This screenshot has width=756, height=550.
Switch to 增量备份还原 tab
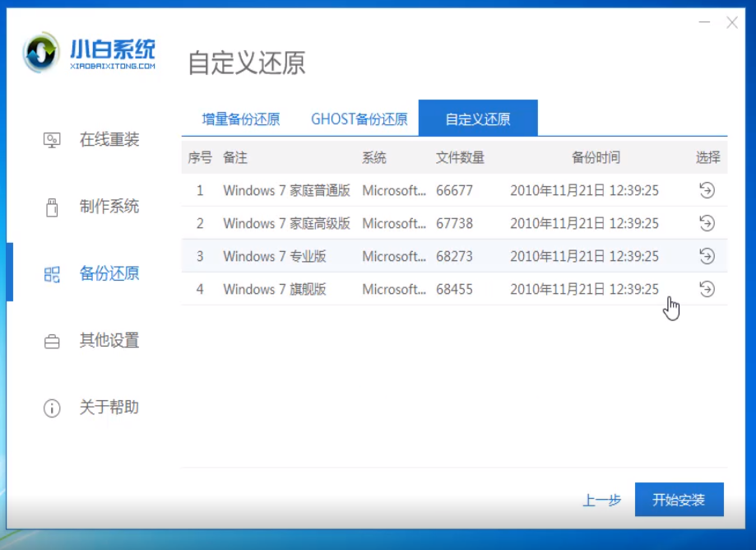(241, 119)
